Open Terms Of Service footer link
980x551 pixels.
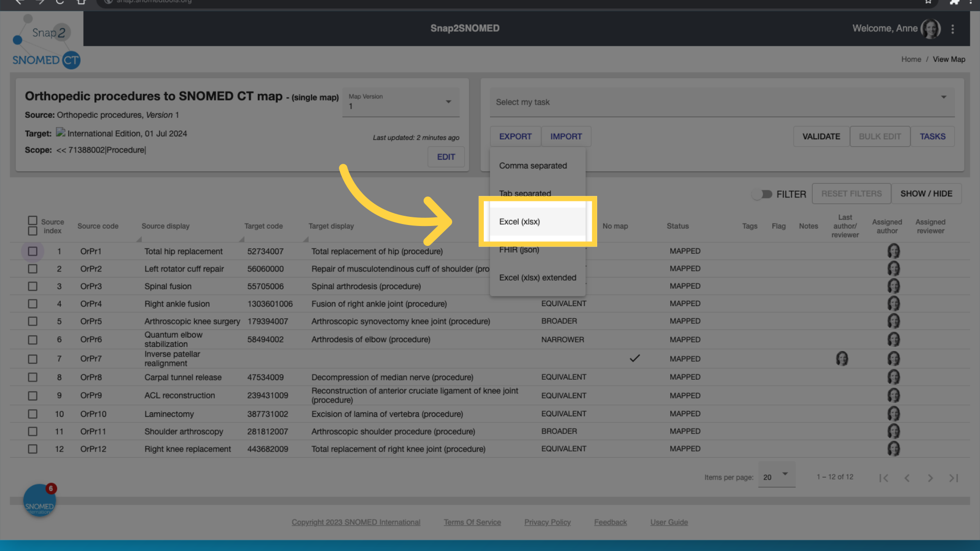472,522
